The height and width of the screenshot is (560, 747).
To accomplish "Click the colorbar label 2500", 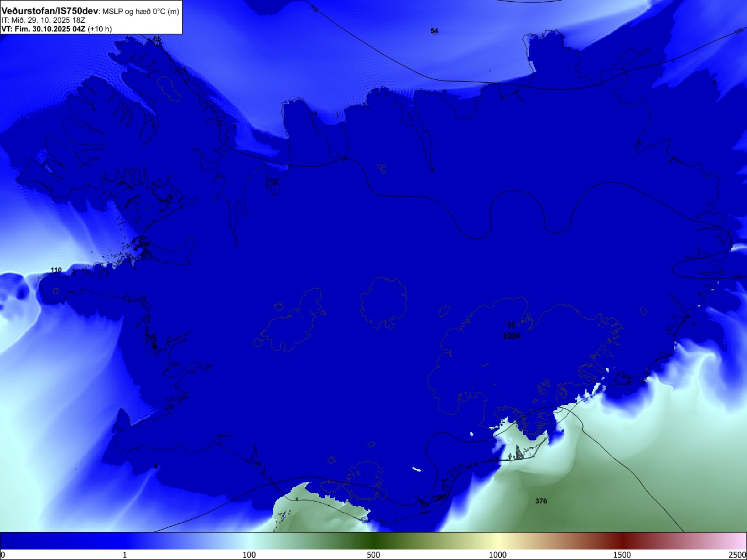I will [738, 555].
